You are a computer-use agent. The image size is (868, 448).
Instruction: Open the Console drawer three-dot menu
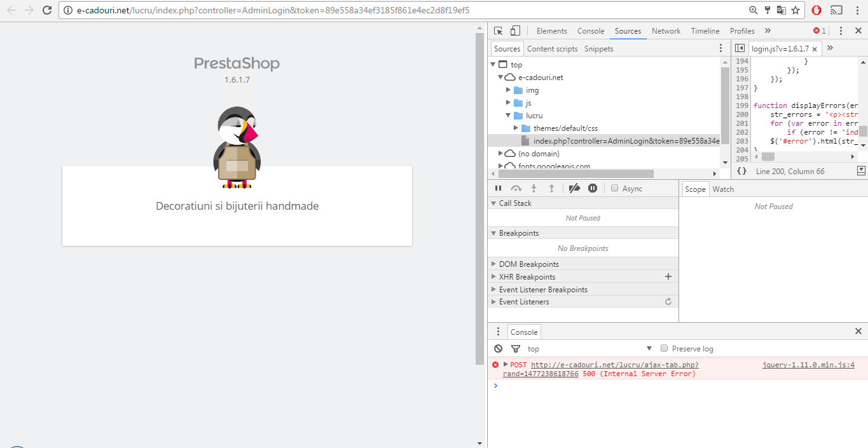497,332
